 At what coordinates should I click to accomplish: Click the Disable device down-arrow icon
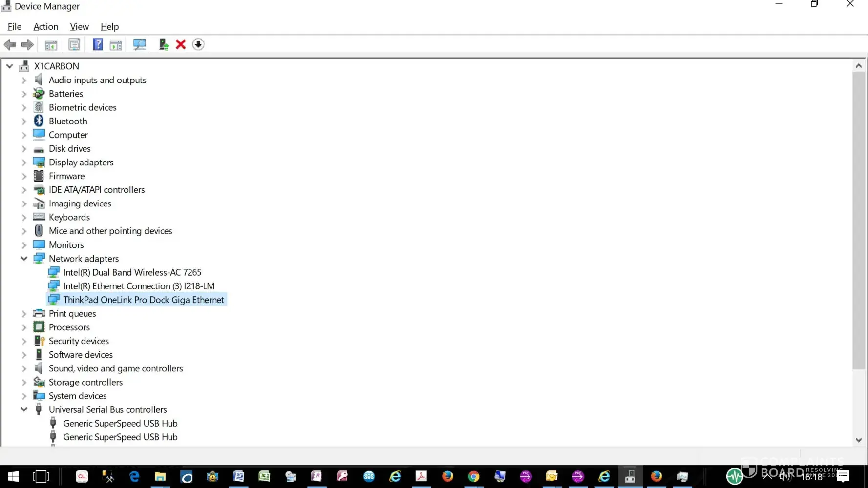[x=198, y=44]
